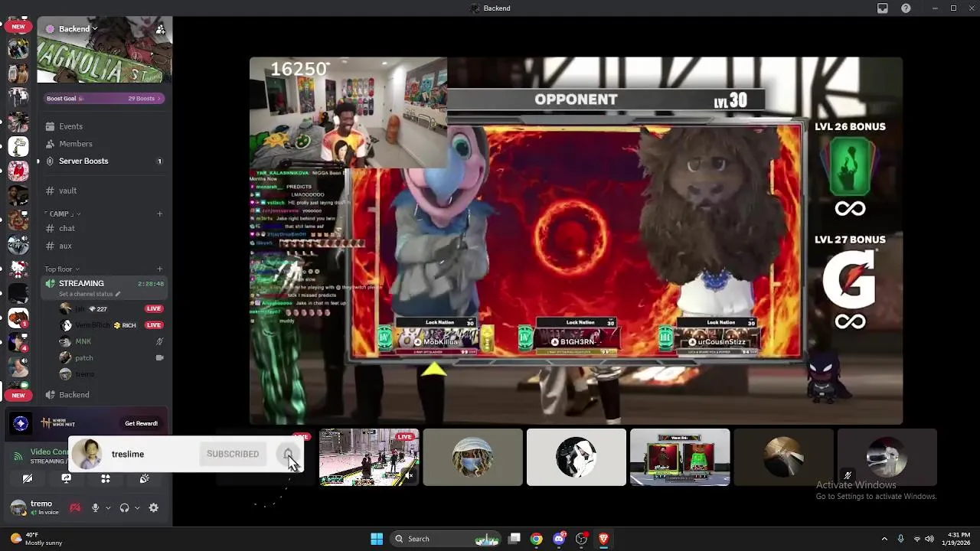Open Windows Start menu
Screen dimensions: 980x551
click(x=377, y=539)
